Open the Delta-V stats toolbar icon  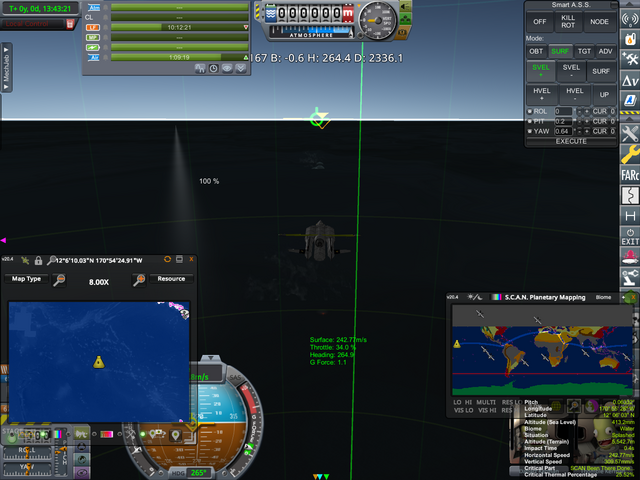[630, 81]
